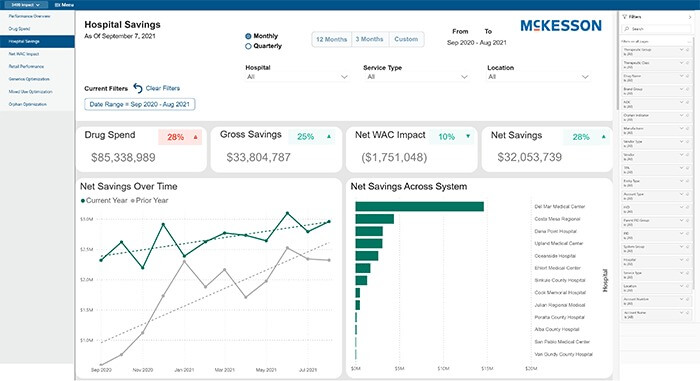Viewport: 700px width, 381px height.
Task: Click the Ex Menu button in top bar
Action: [x=64, y=4]
